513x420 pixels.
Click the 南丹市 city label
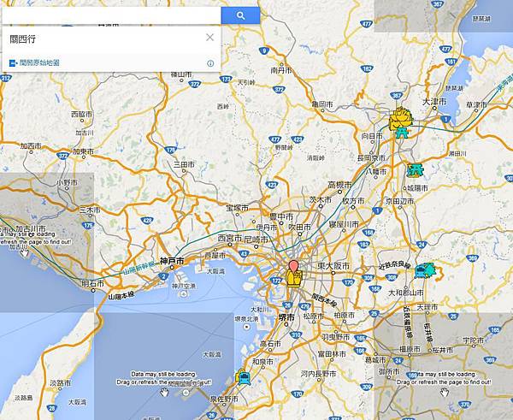pyautogui.click(x=281, y=70)
